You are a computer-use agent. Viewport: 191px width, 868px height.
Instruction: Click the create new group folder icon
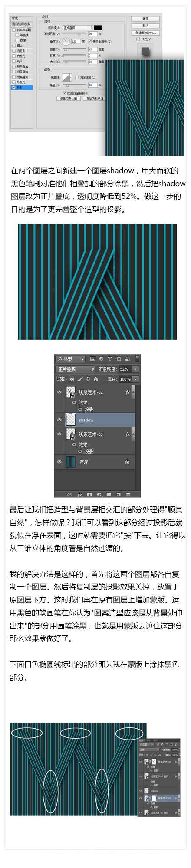click(x=109, y=494)
